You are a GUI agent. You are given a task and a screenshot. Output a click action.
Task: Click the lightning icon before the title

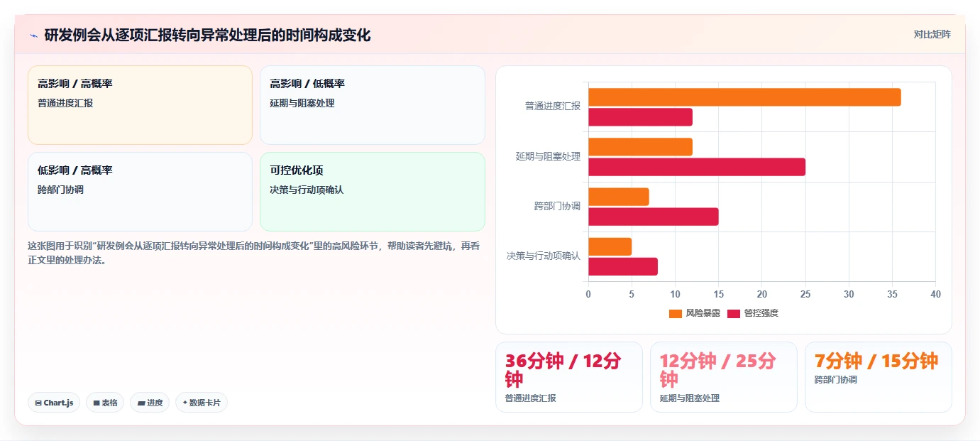click(33, 36)
